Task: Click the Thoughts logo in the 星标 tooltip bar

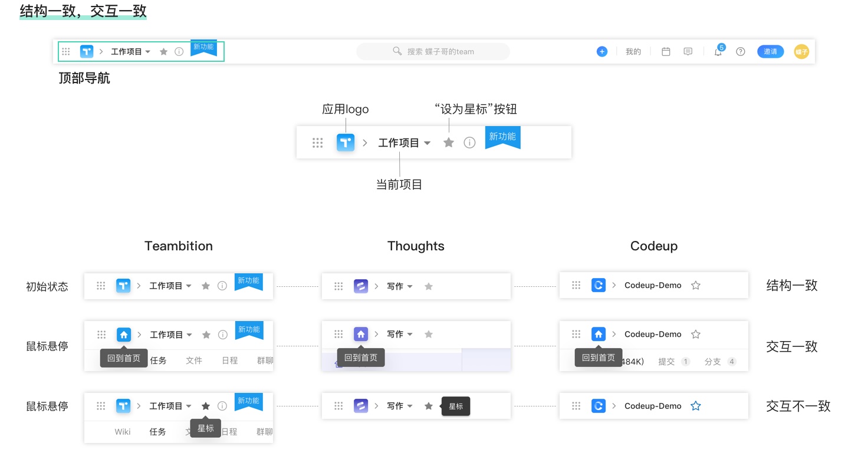Action: (361, 406)
